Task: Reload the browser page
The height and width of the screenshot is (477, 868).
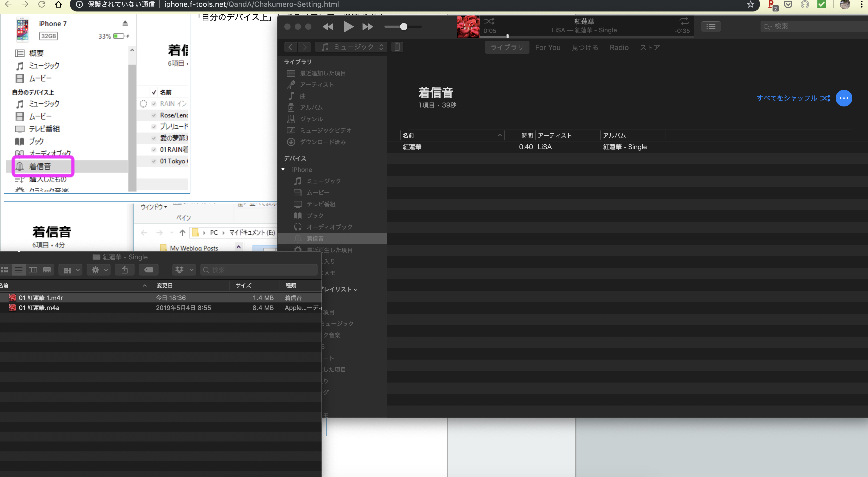Action: pyautogui.click(x=42, y=4)
